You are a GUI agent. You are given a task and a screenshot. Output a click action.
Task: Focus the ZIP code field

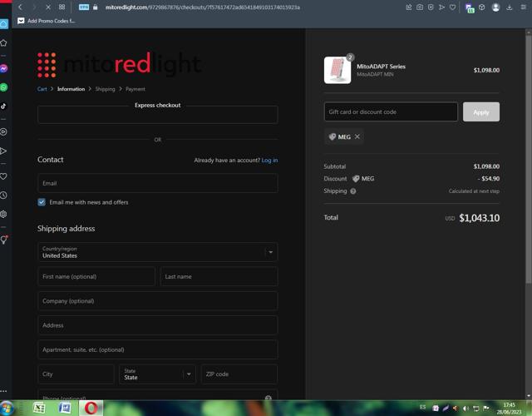pos(239,374)
